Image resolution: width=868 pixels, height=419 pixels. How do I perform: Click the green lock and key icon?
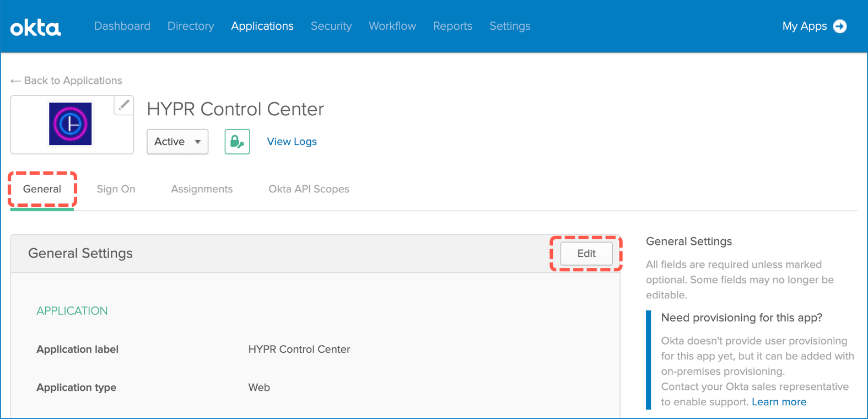237,142
